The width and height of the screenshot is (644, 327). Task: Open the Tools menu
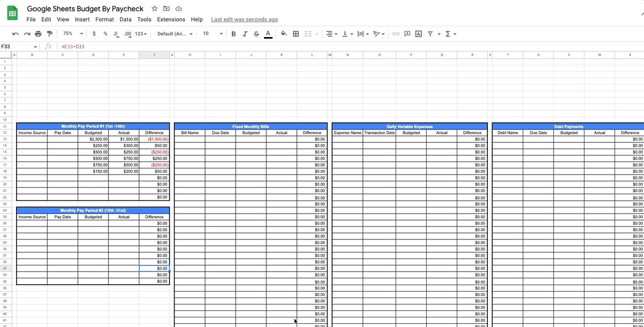(x=144, y=19)
